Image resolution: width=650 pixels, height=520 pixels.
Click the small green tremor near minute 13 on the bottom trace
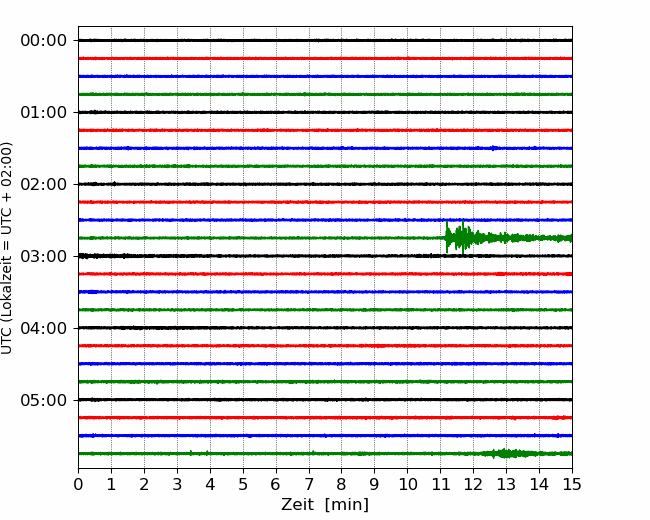(510, 453)
